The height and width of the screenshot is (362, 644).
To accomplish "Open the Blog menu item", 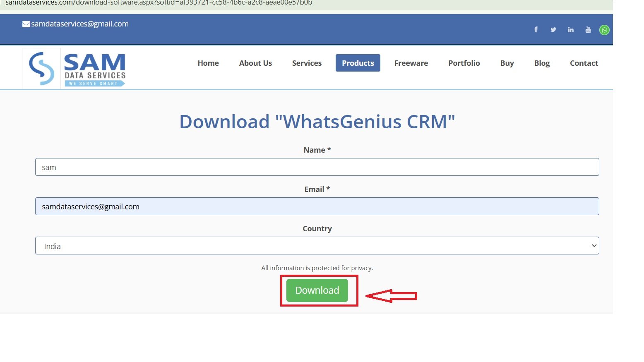I will coord(542,63).
